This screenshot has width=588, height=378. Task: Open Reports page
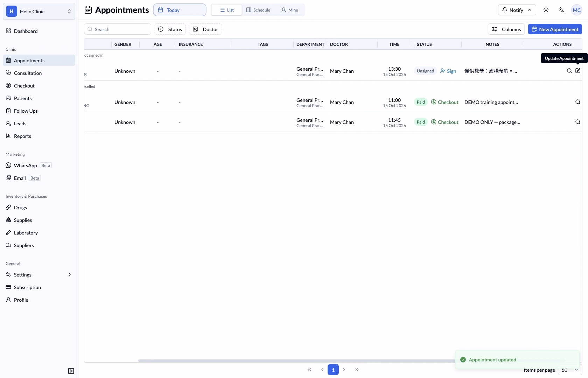click(x=39, y=136)
